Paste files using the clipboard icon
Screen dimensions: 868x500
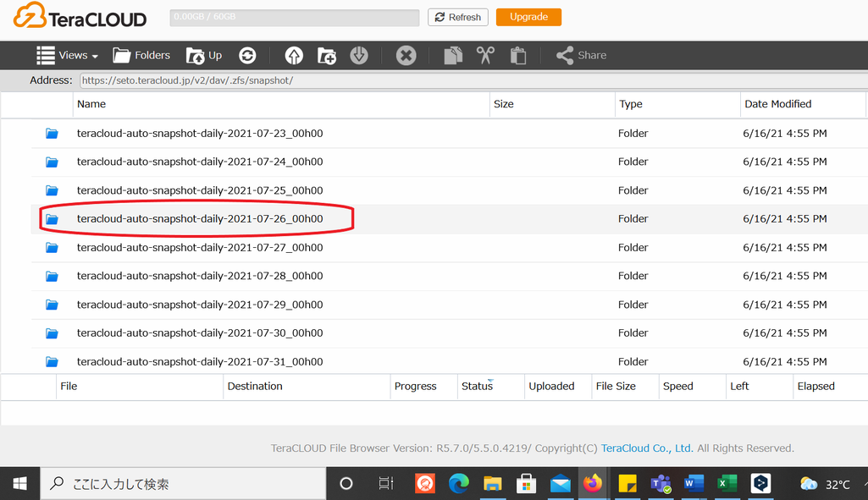517,55
